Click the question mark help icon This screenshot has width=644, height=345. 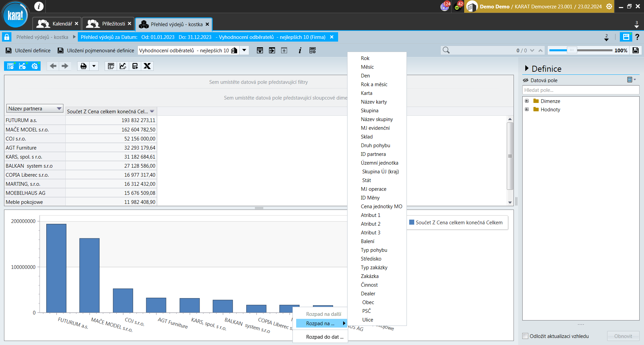[x=637, y=37]
